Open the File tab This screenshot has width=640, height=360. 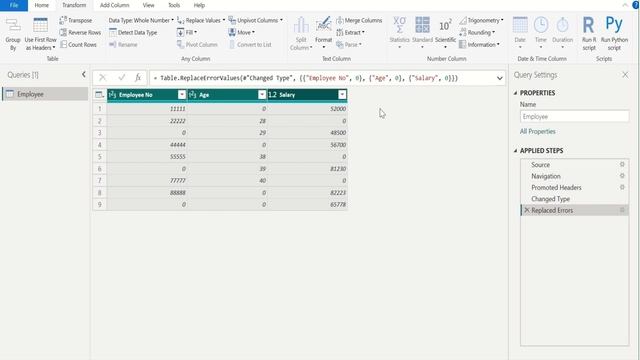point(14,5)
